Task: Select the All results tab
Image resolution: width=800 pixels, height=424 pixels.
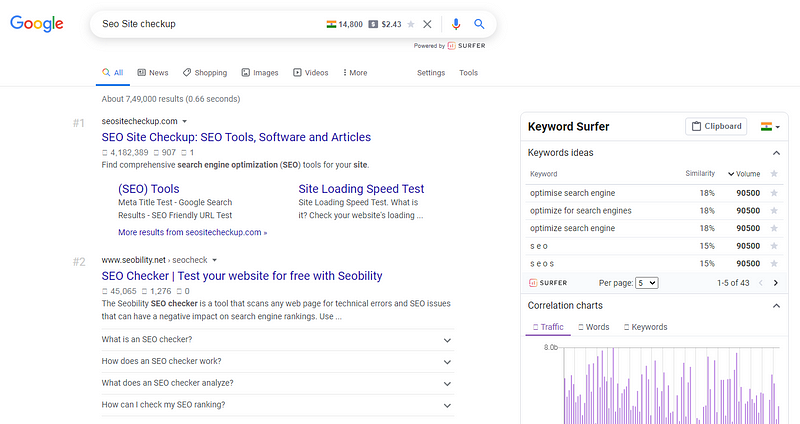Action: point(113,72)
